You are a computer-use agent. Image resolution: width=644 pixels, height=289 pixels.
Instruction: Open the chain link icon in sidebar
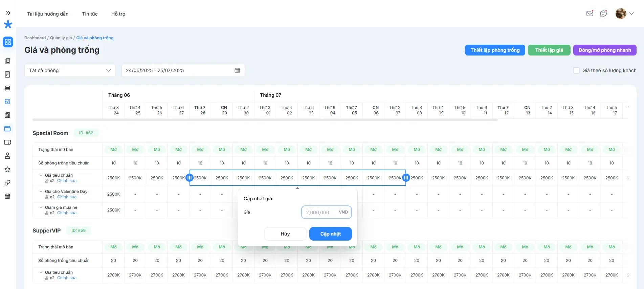[x=7, y=183]
